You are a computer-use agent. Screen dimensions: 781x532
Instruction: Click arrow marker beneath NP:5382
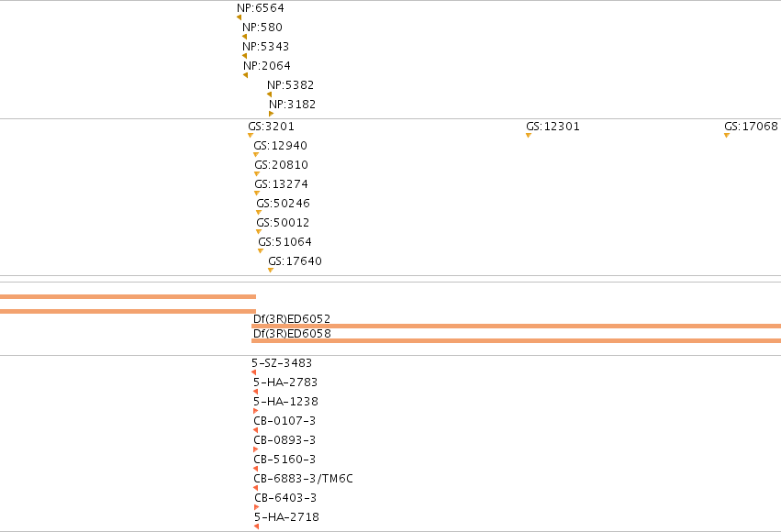[270, 94]
